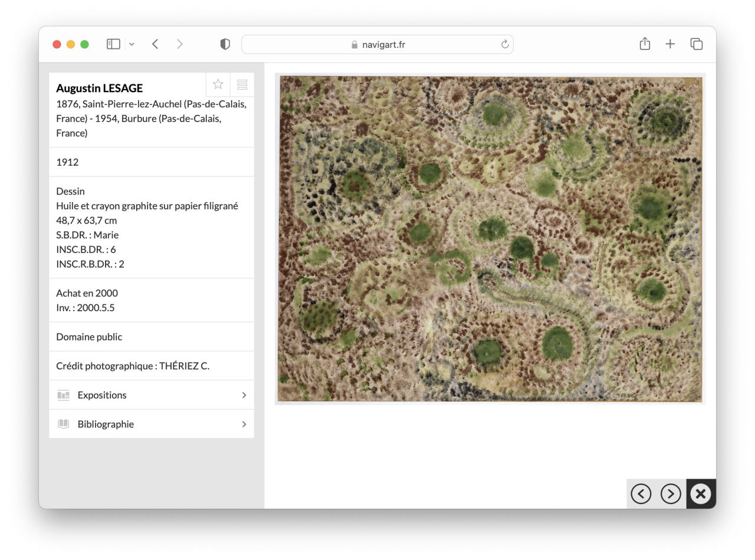Screen dimensions: 755x560
Task: Click the Crédit photographique : THÉRIEZ C. line
Action: click(x=133, y=366)
